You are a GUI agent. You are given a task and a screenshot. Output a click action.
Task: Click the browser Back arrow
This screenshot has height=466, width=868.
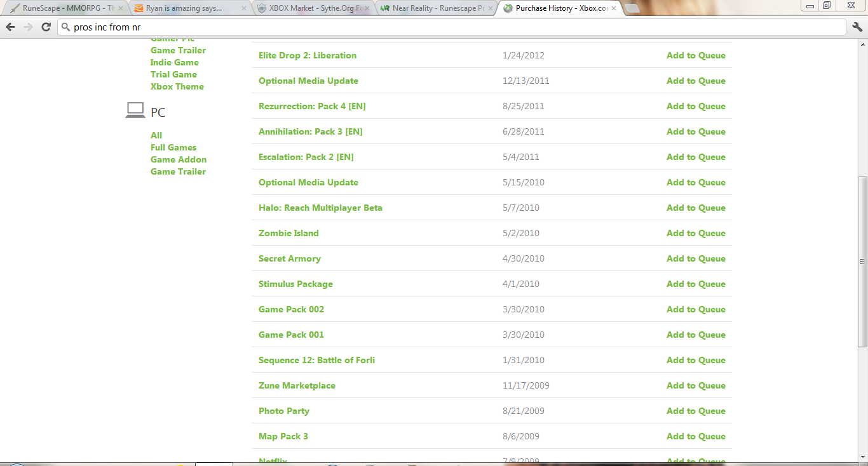click(x=10, y=27)
